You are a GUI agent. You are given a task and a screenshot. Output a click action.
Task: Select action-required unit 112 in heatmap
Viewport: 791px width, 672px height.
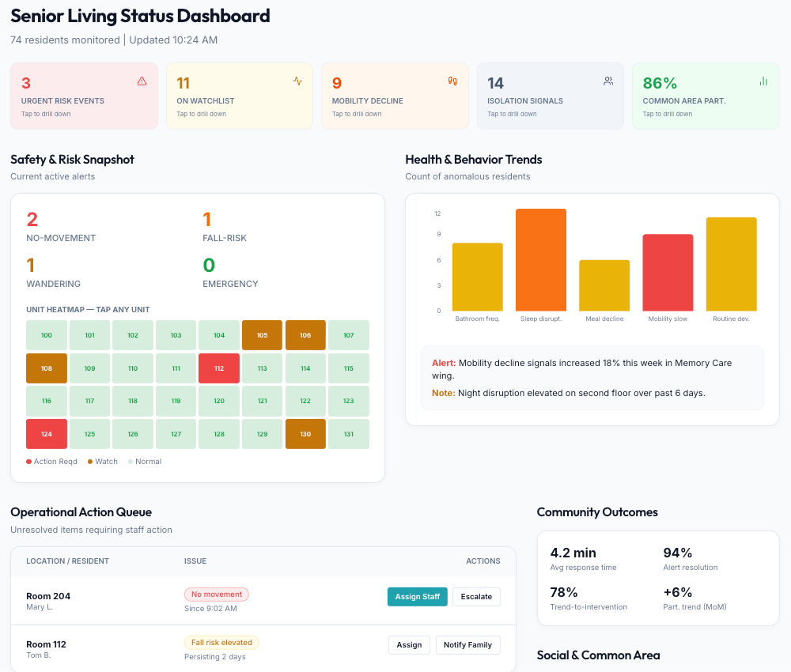219,368
